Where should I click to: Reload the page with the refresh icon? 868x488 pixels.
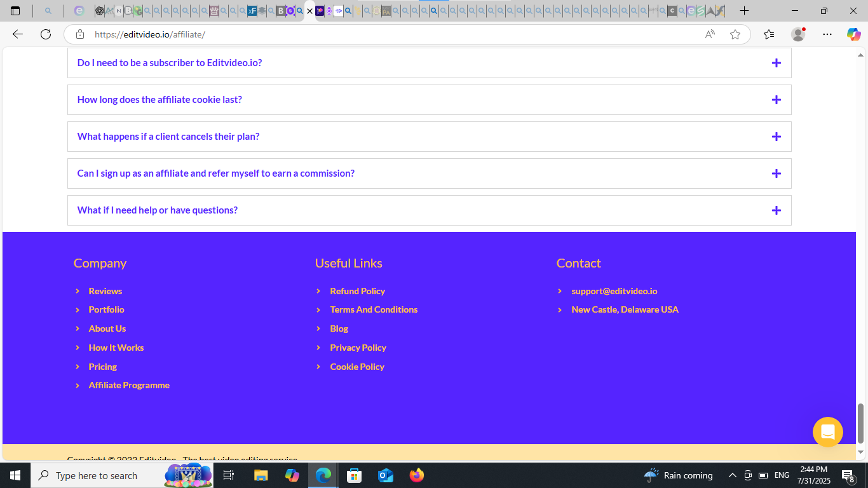coord(46,34)
